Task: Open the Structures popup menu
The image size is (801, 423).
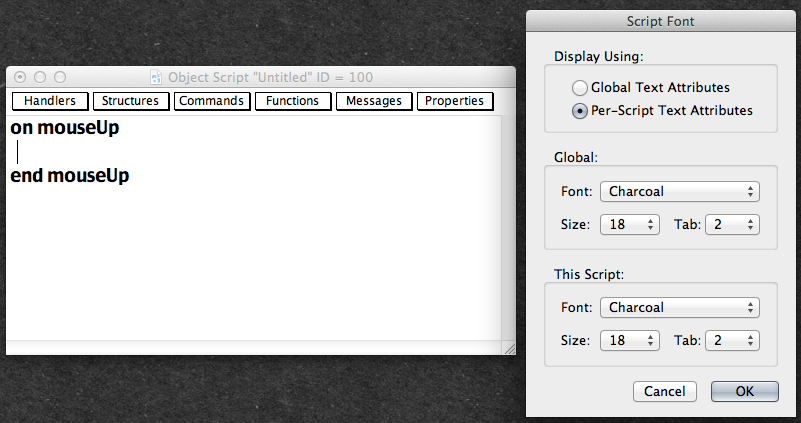Action: [131, 101]
